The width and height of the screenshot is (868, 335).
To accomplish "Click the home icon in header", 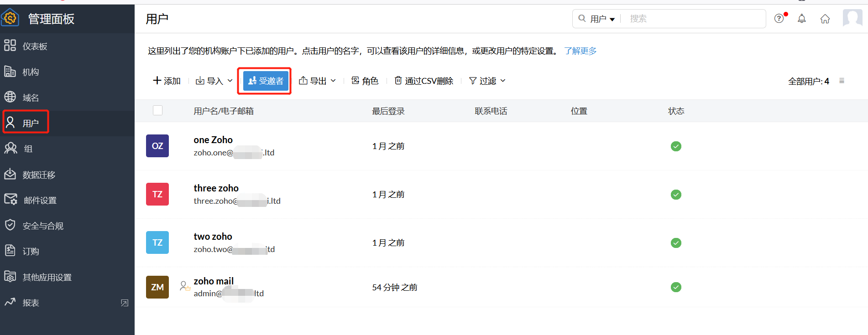I will [x=825, y=19].
